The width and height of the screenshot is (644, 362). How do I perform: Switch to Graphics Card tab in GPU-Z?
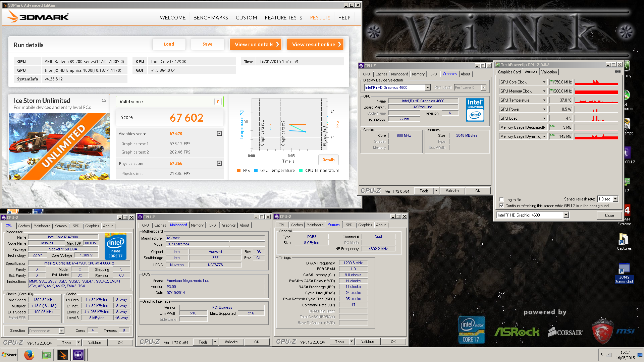pos(509,72)
